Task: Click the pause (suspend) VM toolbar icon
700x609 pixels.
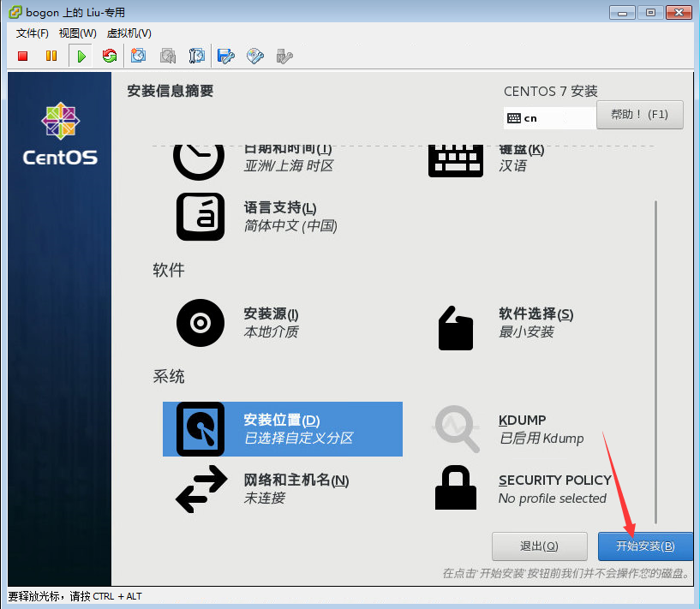Action: point(51,56)
